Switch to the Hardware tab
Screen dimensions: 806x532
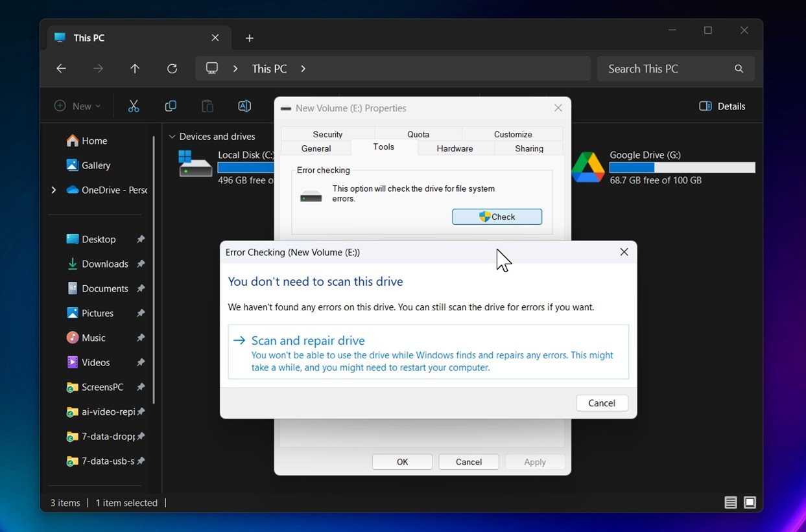(x=455, y=148)
